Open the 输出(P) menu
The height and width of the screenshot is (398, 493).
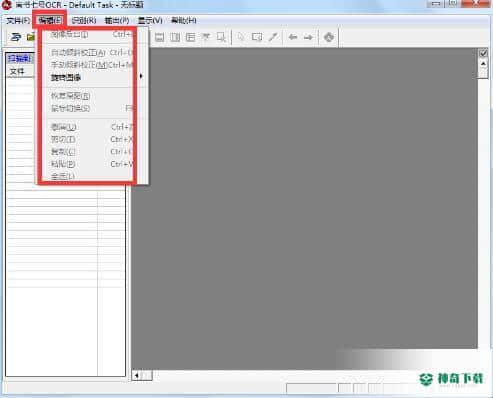pyautogui.click(x=117, y=21)
